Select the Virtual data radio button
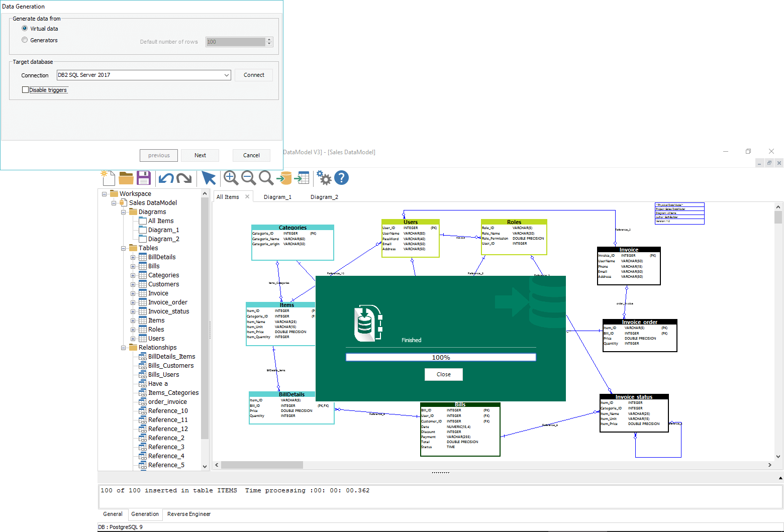Image resolution: width=784 pixels, height=532 pixels. point(25,28)
